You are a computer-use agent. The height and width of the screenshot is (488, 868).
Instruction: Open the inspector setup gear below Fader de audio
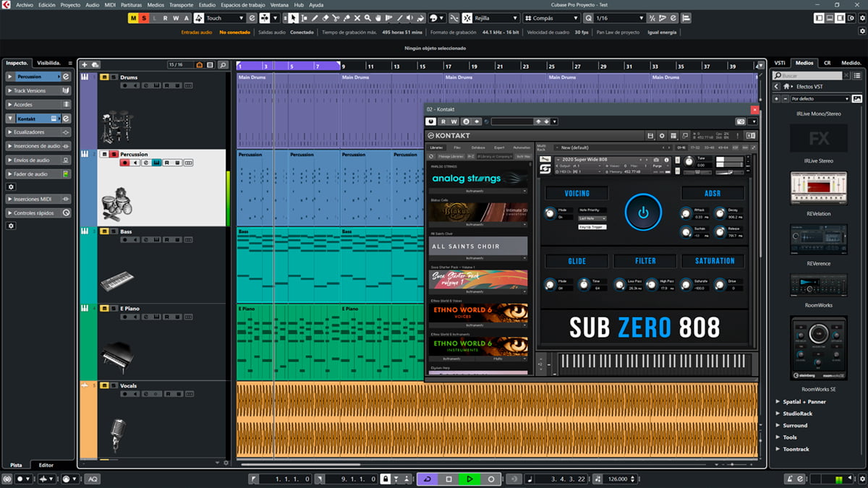click(11, 187)
